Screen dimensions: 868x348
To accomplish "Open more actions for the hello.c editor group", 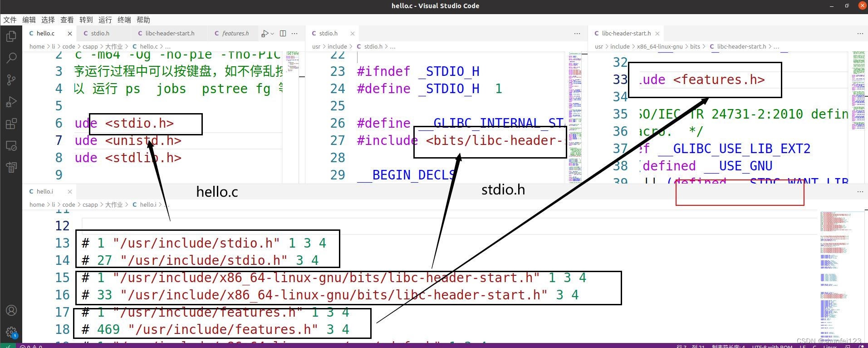I will [294, 34].
